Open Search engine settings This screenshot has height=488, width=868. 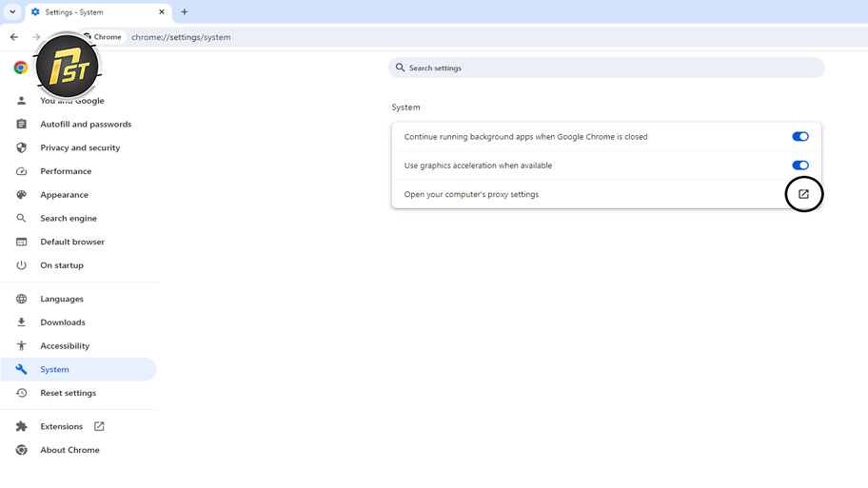pyautogui.click(x=69, y=218)
